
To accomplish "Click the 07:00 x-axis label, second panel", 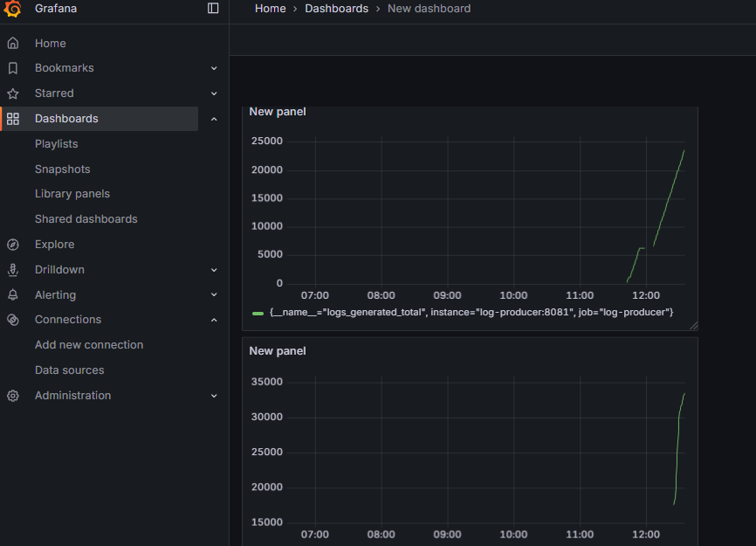I will click(315, 535).
